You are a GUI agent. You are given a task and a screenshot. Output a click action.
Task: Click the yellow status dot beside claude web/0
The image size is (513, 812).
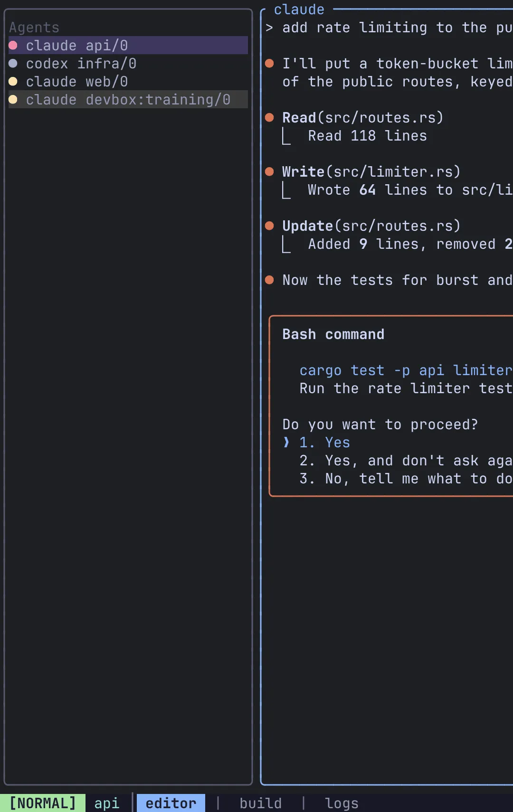[x=13, y=81]
